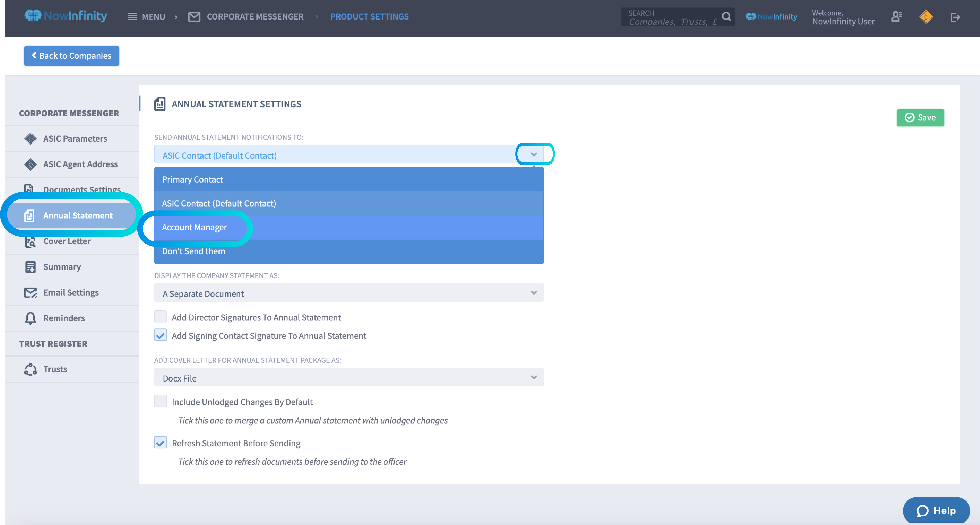
Task: Open ASIC Agent Address page
Action: (x=72, y=164)
